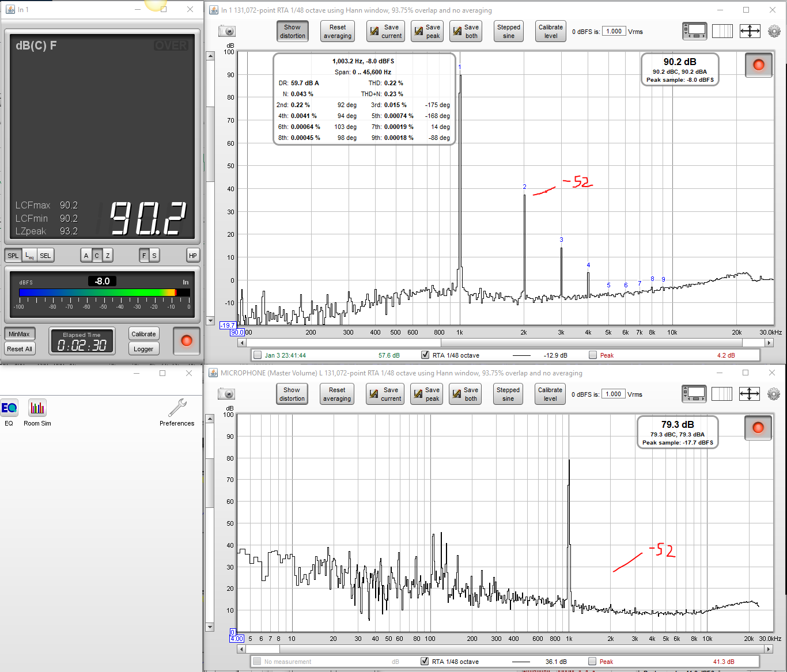Click scrollbars toggle monitor icon in lower RTA window
787x672 pixels.
click(x=694, y=394)
